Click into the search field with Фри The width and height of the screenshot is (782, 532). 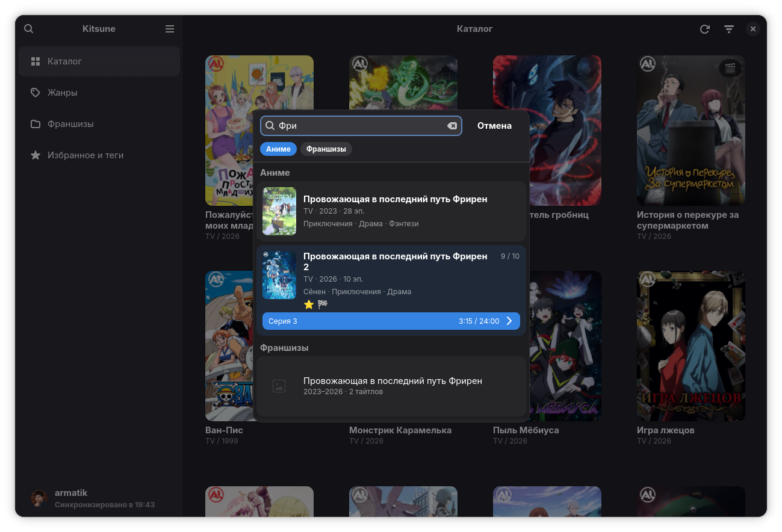pos(361,126)
